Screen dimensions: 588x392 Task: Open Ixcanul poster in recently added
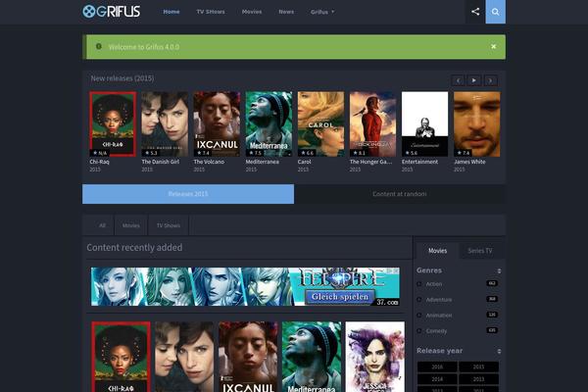[248, 357]
